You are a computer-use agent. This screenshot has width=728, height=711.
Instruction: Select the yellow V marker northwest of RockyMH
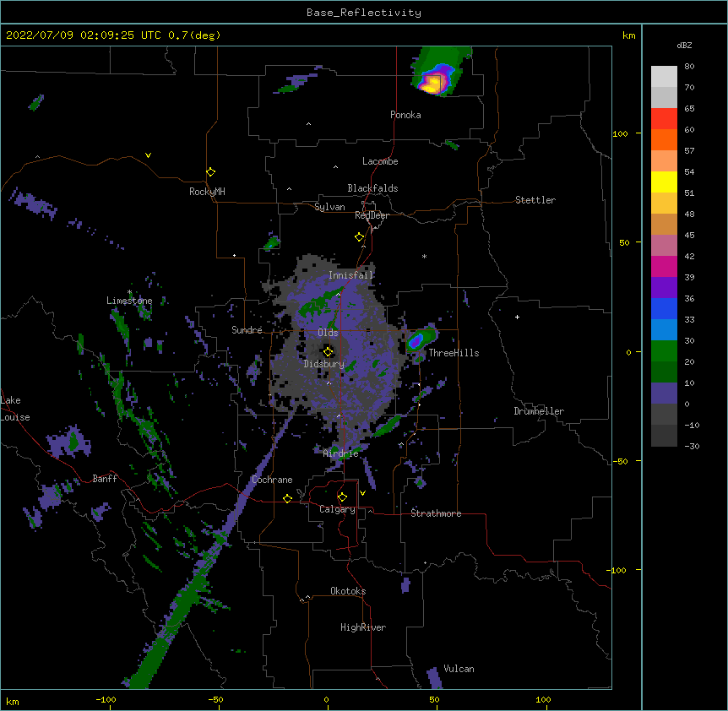[x=148, y=155]
